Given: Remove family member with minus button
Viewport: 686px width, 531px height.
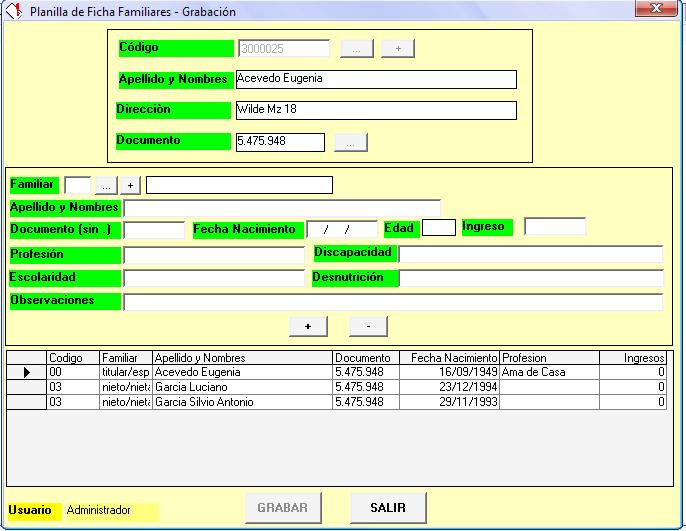Looking at the screenshot, I should point(368,326).
